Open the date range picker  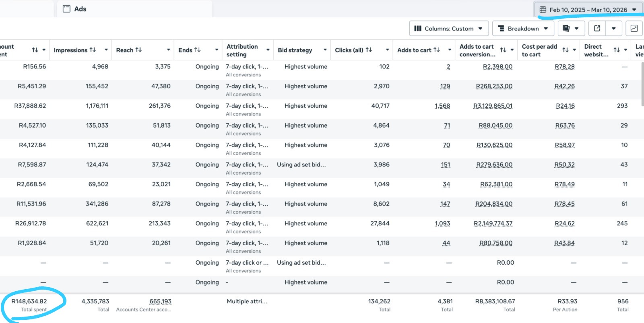588,10
